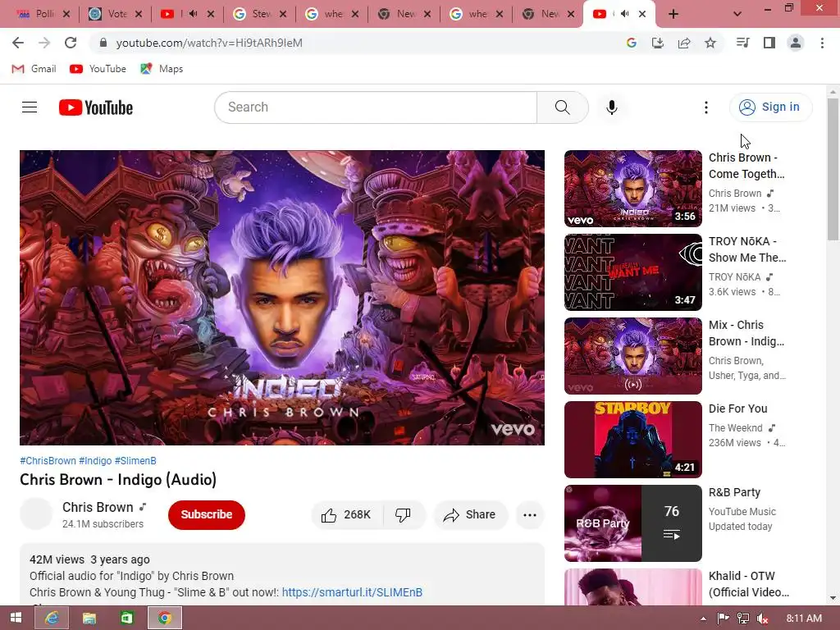The image size is (840, 630).
Task: Click the page vertical scrollbar
Action: [x=833, y=169]
